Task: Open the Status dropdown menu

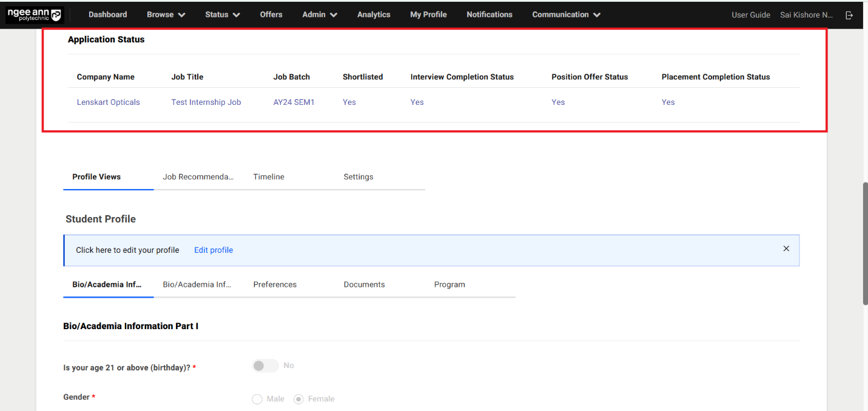Action: tap(222, 15)
